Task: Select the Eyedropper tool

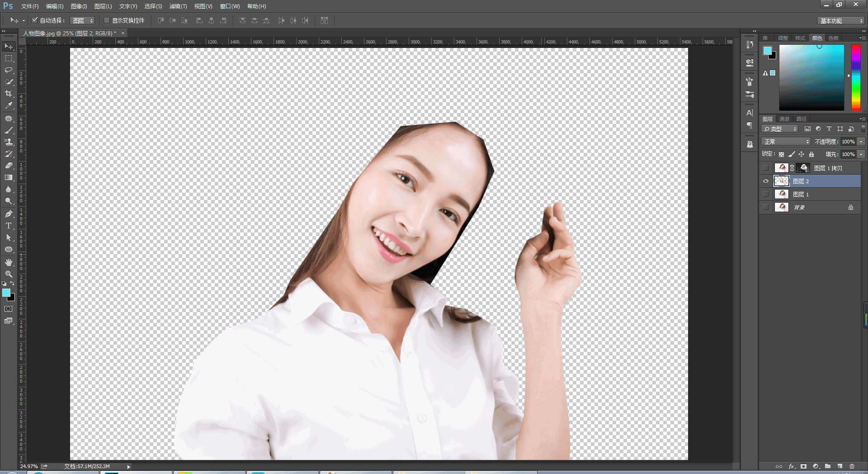Action: click(x=9, y=105)
